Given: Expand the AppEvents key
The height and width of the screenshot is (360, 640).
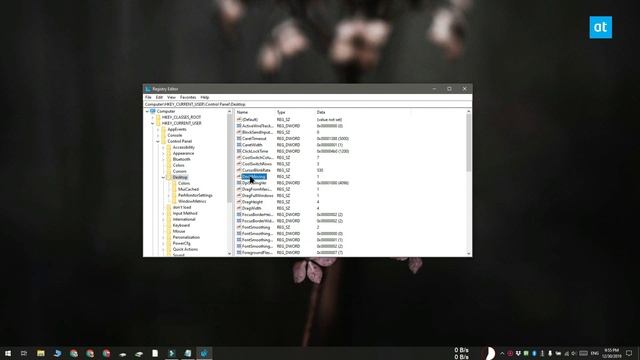Looking at the screenshot, I should (x=158, y=129).
